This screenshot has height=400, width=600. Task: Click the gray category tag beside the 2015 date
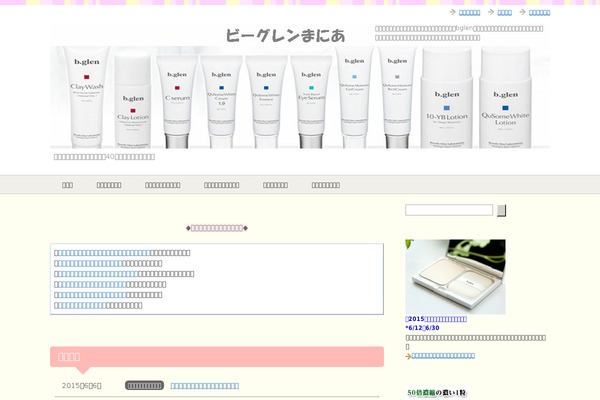tap(144, 385)
